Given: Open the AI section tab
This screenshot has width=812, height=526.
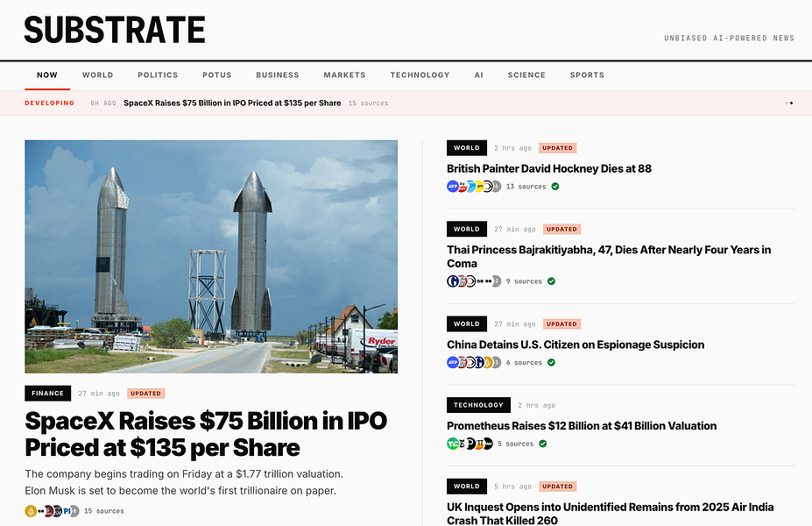Looking at the screenshot, I should [479, 75].
